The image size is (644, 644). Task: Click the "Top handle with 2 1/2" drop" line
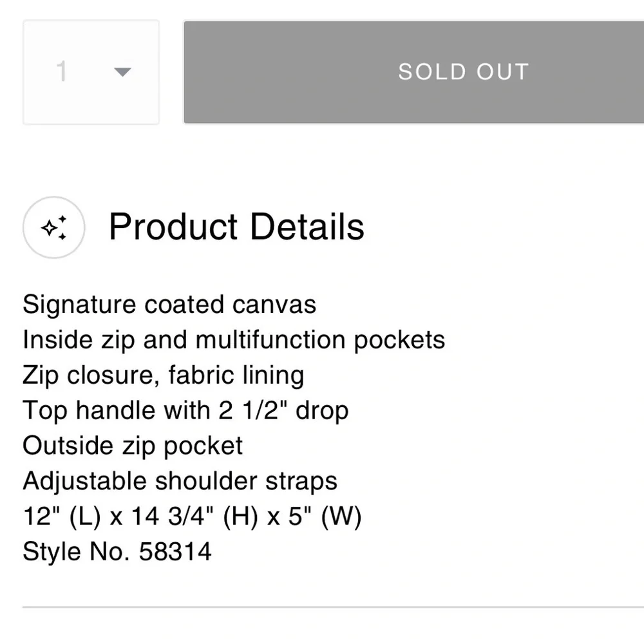185,410
